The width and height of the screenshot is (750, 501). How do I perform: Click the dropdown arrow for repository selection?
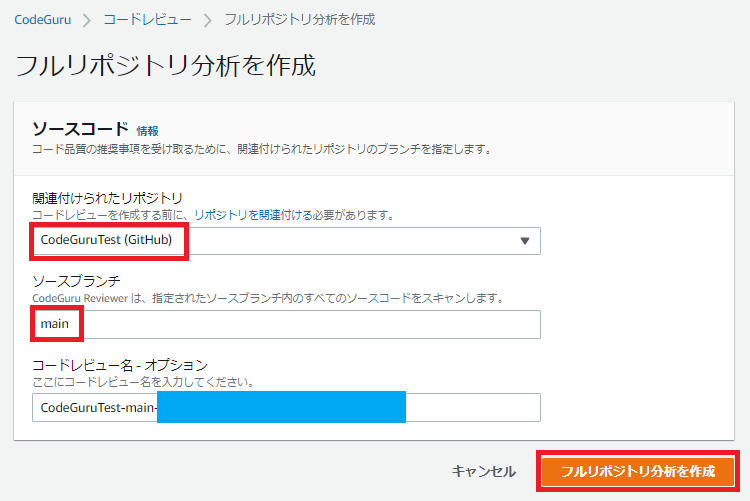click(525, 241)
